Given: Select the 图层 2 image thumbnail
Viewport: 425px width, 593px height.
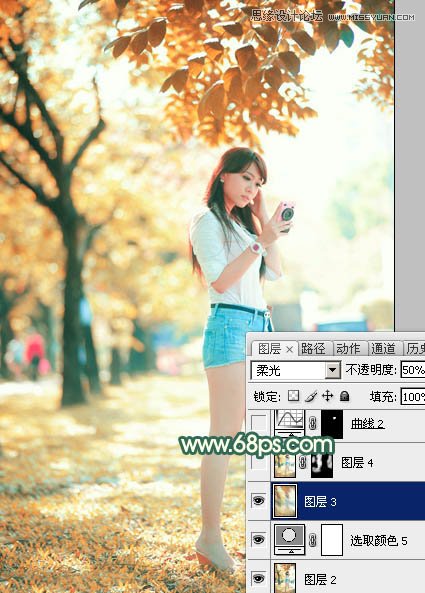Looking at the screenshot, I should (285, 578).
